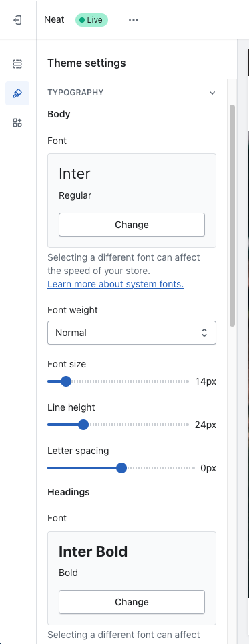The height and width of the screenshot is (644, 249).
Task: Click the exit editor icon
Action: click(18, 20)
